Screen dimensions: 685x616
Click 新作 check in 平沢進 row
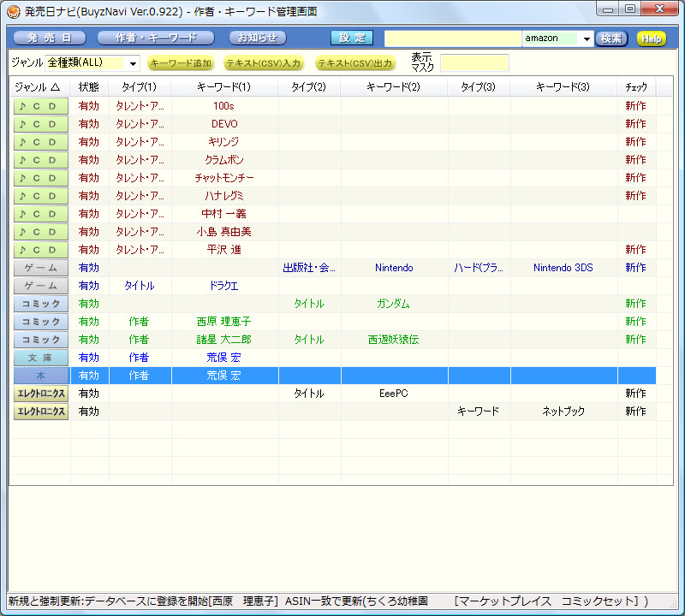click(x=635, y=250)
